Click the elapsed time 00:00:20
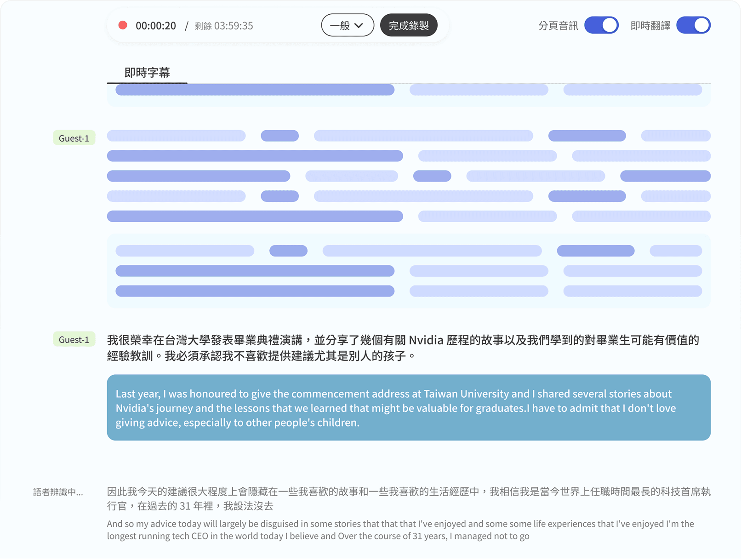Screen dimensions: 741x560 coord(155,26)
